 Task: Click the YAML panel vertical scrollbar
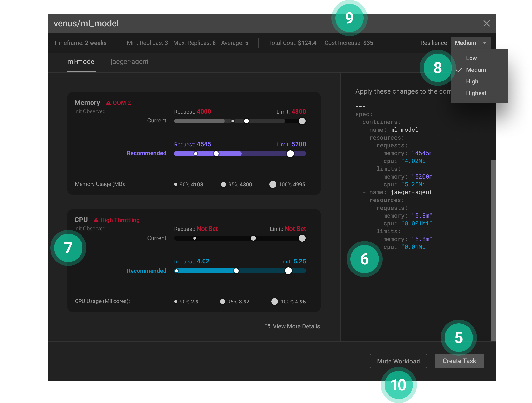tap(494, 250)
